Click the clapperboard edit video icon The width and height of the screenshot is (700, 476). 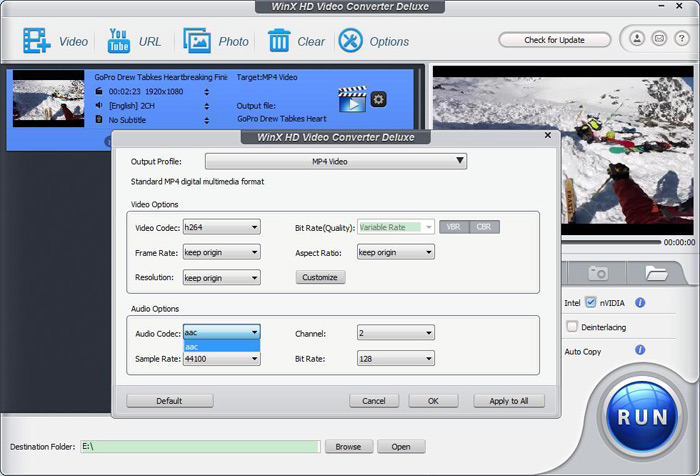(x=352, y=99)
